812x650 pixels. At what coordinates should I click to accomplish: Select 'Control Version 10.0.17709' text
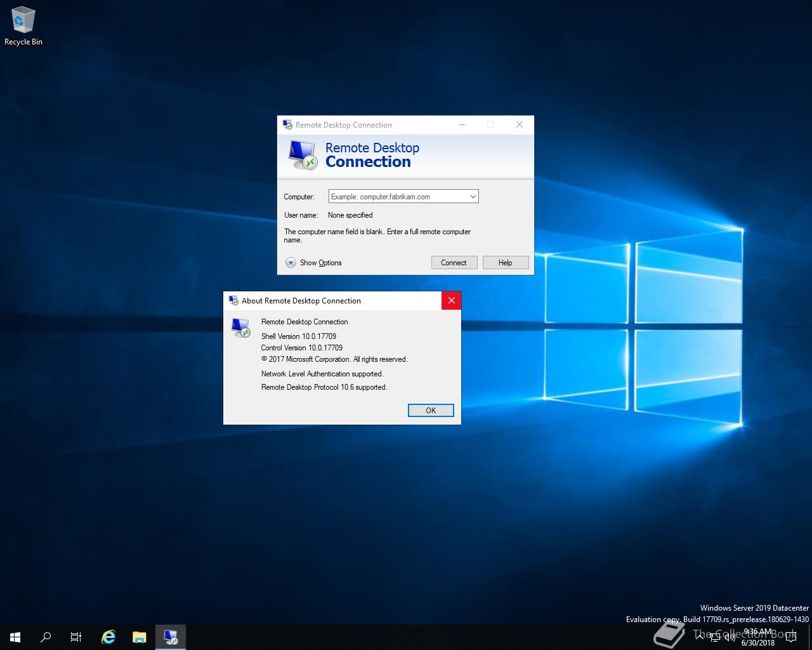302,348
